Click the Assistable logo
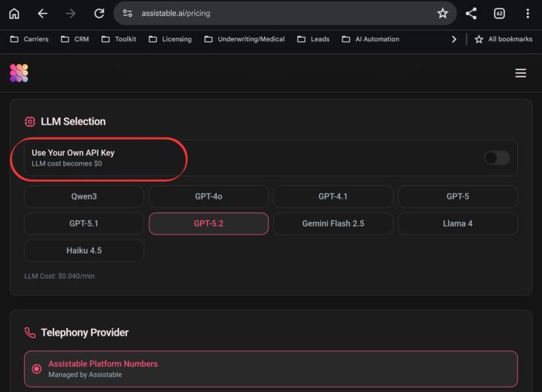542x392 pixels. pos(19,73)
